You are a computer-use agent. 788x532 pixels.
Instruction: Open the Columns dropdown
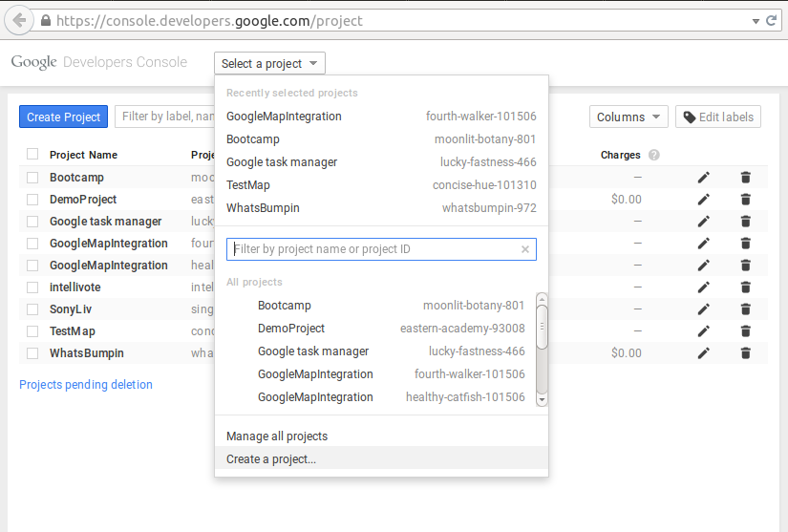(628, 117)
